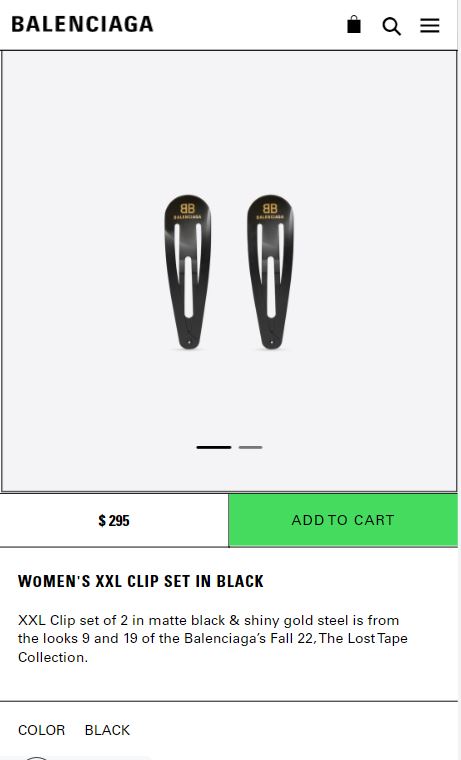Screen dimensions: 461x760
Task: Click the BLACK color value text
Action: (107, 730)
